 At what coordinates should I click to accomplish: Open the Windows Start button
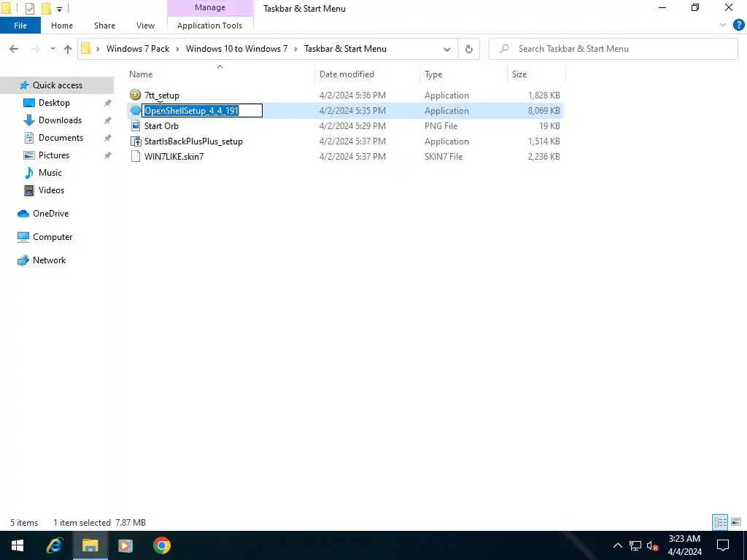click(18, 545)
